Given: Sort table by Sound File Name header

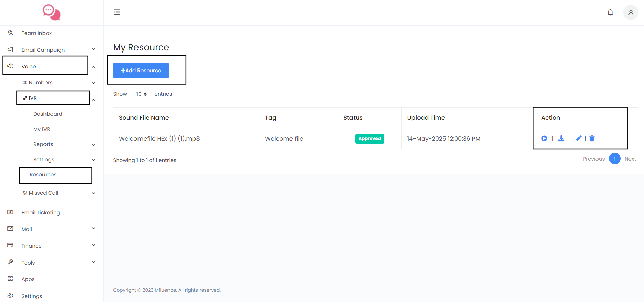Looking at the screenshot, I should click(x=144, y=118).
